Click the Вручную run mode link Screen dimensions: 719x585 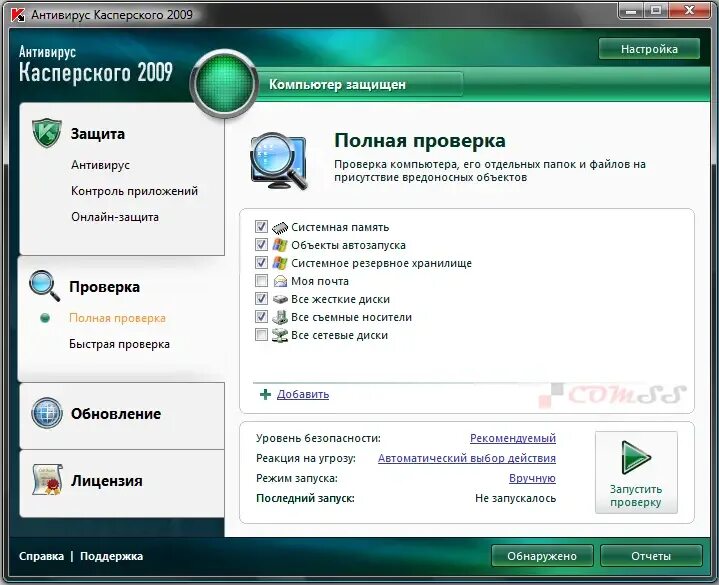(x=532, y=478)
